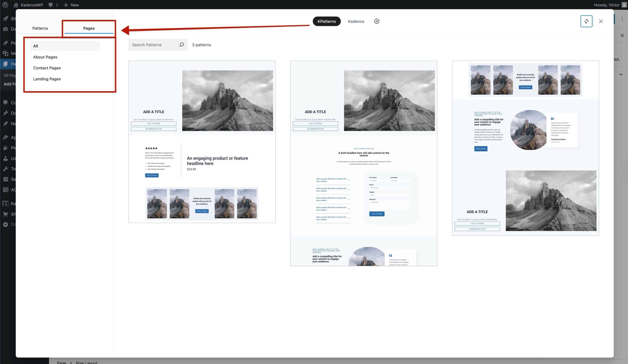Viewport: 628px width, 364px height.
Task: Open the three-dot options menu
Action: tap(622, 18)
